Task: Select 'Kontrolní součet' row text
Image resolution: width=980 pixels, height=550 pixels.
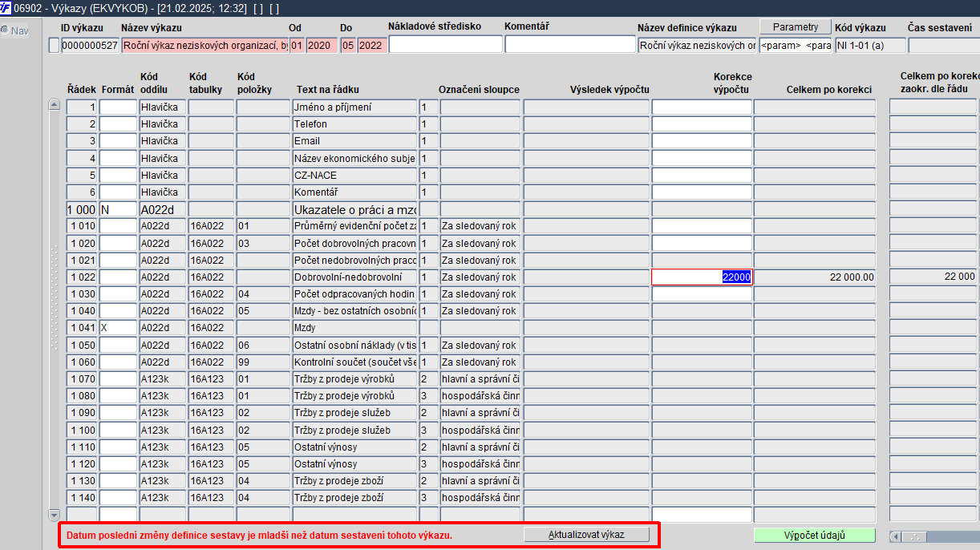Action: pos(354,362)
